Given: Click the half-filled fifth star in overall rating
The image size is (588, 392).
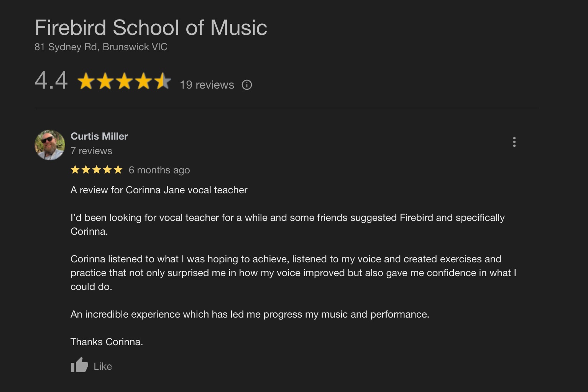Looking at the screenshot, I should [x=163, y=81].
